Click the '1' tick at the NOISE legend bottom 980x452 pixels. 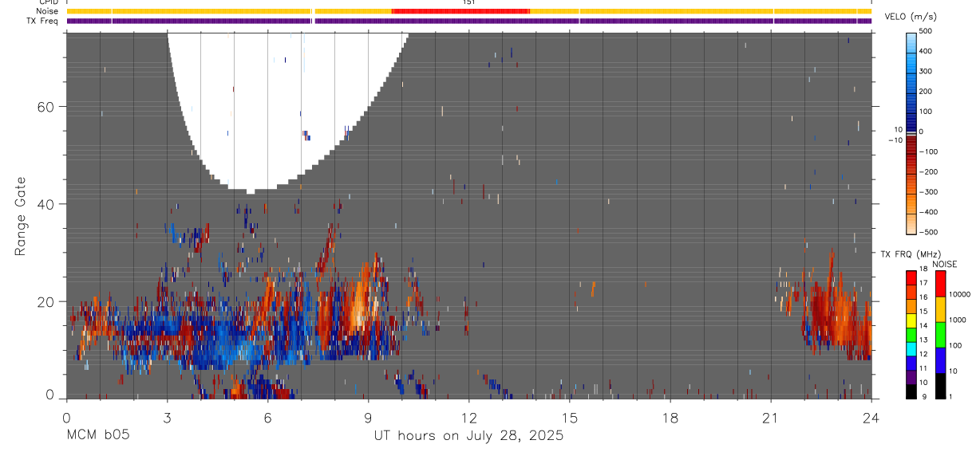[951, 396]
